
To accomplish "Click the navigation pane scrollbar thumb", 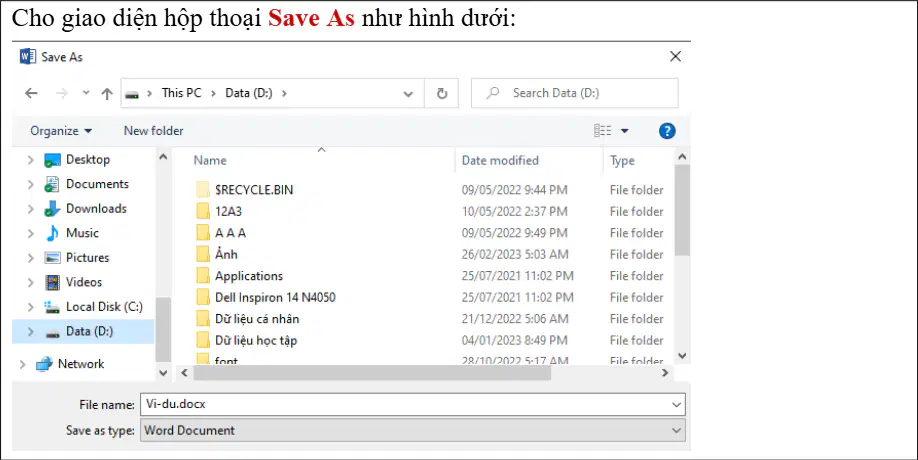I will [163, 329].
